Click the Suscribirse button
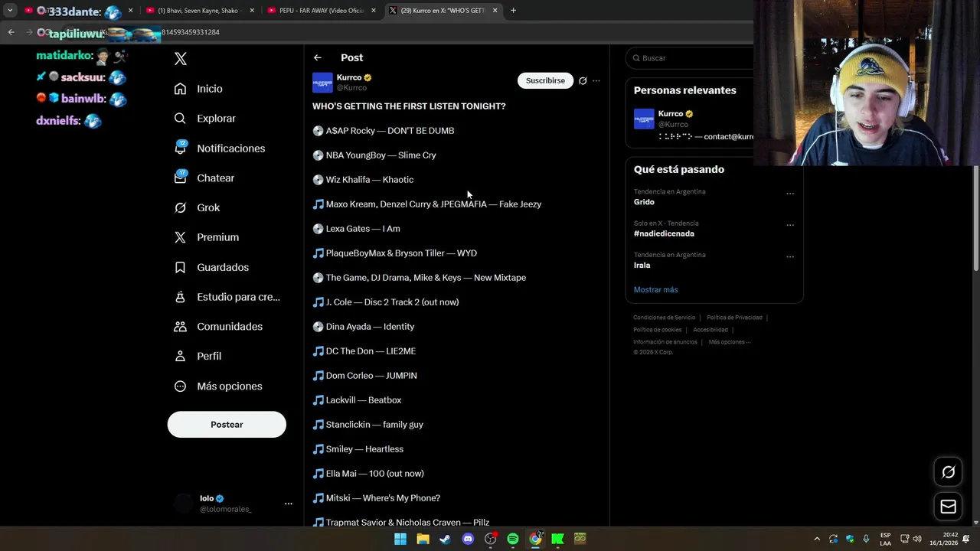The height and width of the screenshot is (551, 980). point(545,80)
